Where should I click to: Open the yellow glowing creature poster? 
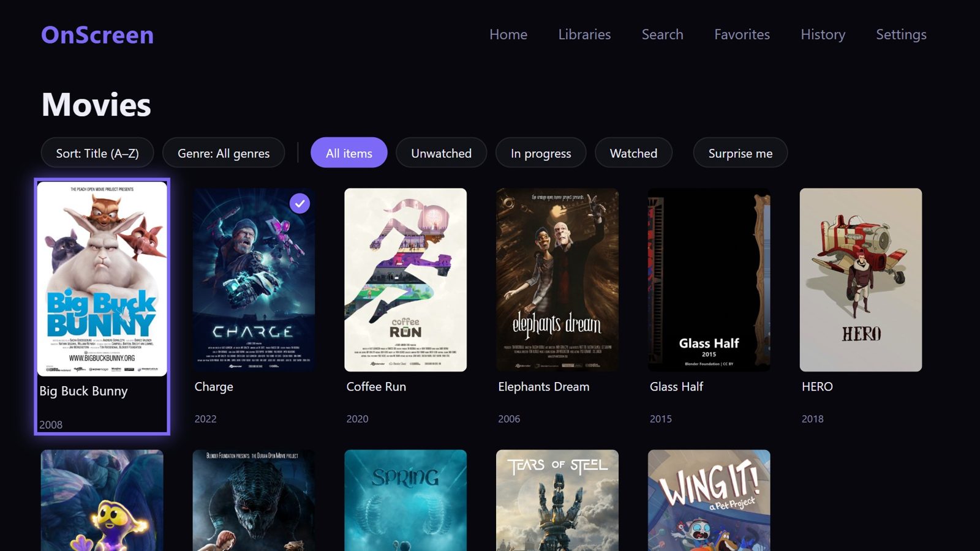click(x=102, y=500)
